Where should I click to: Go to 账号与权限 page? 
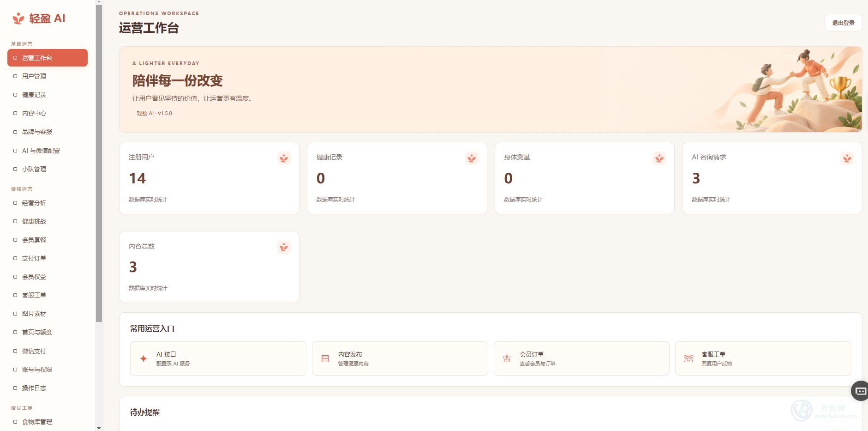[48, 370]
